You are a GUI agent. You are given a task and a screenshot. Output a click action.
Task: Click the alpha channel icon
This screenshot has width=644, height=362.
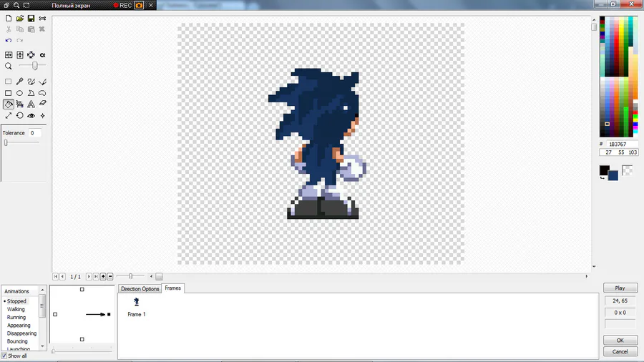42,54
